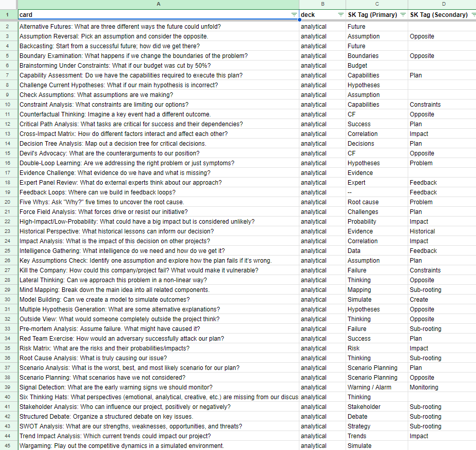Select the 'Six Thinking Hats' card cell
Viewport: 476px width, 450px height.
(159, 397)
